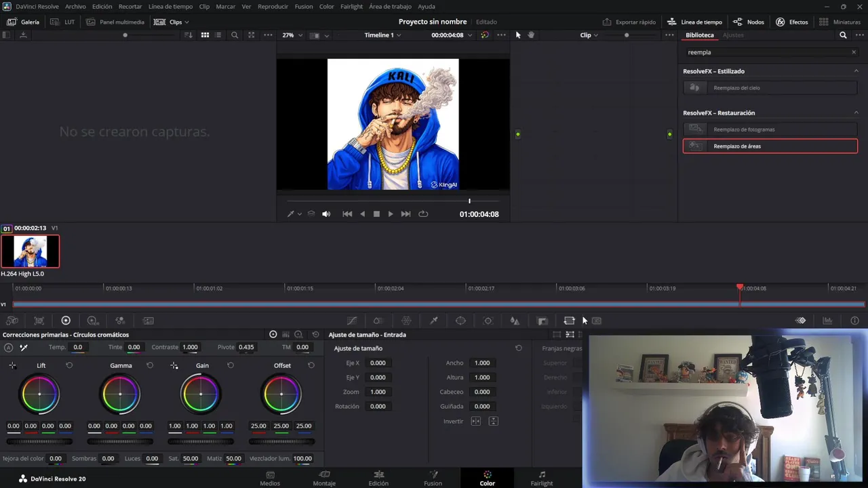Click the effects library search icon

point(843,35)
